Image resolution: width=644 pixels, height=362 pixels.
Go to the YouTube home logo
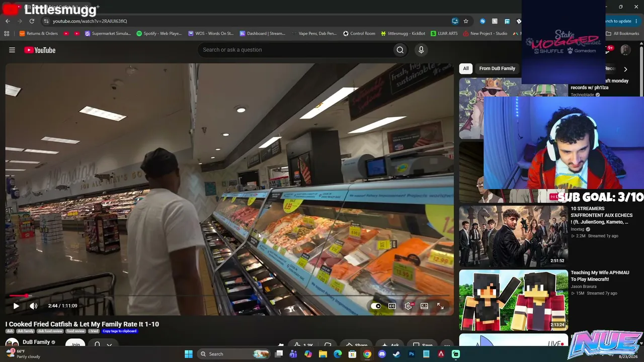coord(40,50)
